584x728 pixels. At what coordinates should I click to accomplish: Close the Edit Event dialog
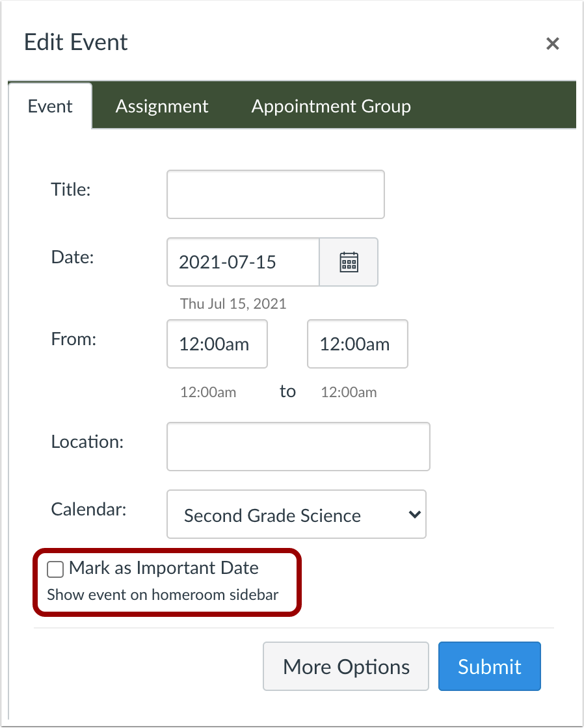point(552,44)
